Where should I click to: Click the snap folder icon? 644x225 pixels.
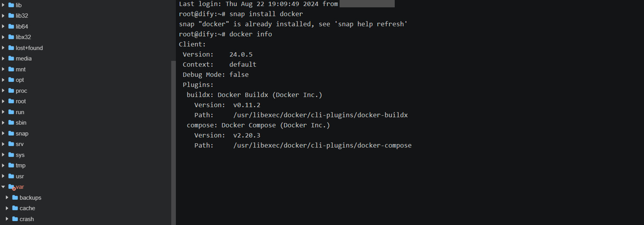(11, 134)
